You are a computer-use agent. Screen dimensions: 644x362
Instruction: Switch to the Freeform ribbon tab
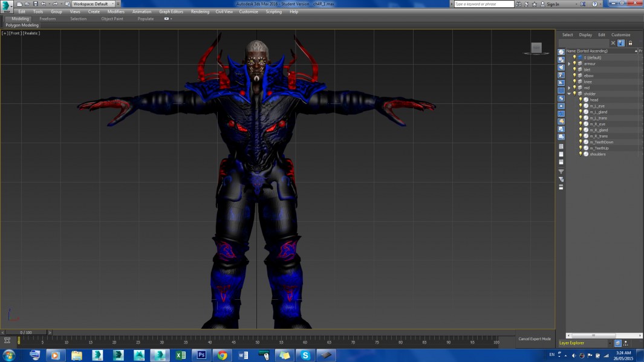(x=48, y=19)
